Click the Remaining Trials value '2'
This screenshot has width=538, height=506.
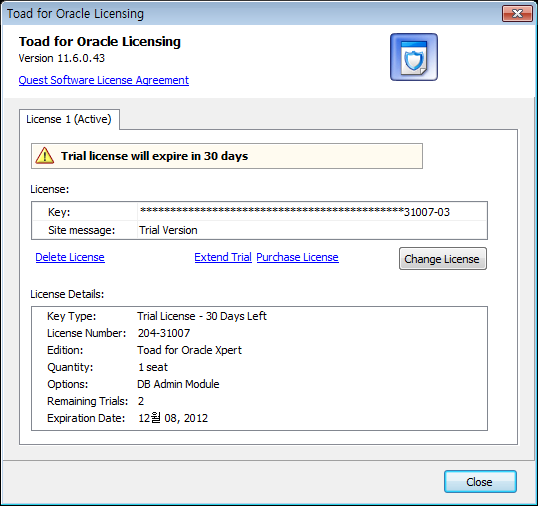pyautogui.click(x=141, y=401)
